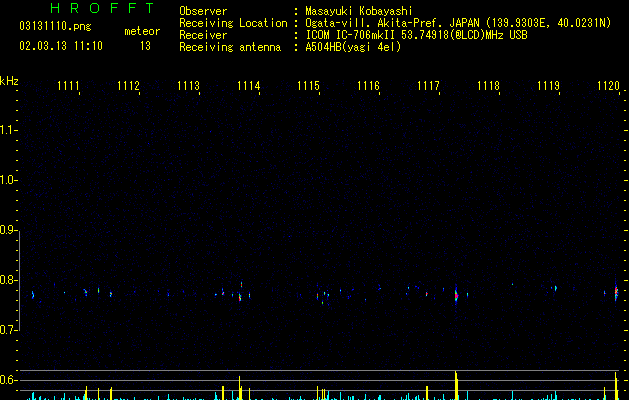Click the A504HB(yagi 4el) antenna text
The height and width of the screenshot is (400, 629).
tap(353, 47)
